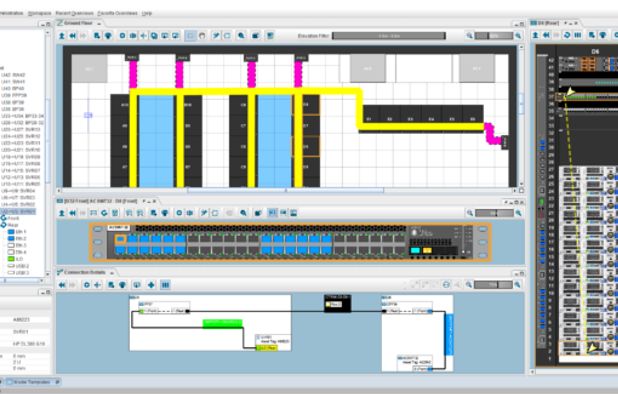Click the rotate refresh icon in D6 Rear toolbar
Screen dimensions: 618x394
[x=567, y=35]
